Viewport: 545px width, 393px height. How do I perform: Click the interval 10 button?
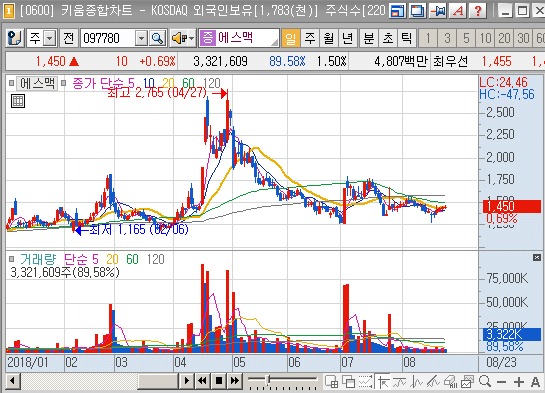485,38
